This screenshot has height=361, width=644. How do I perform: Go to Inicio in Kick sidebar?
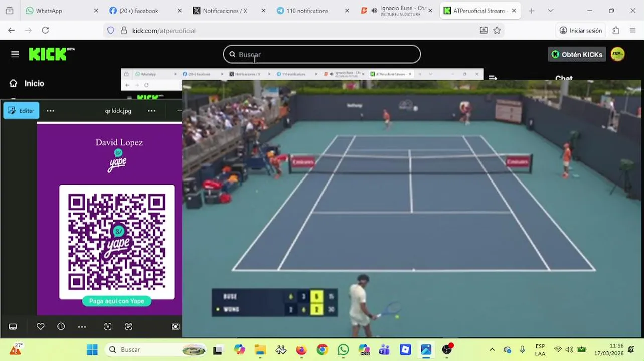pos(27,83)
